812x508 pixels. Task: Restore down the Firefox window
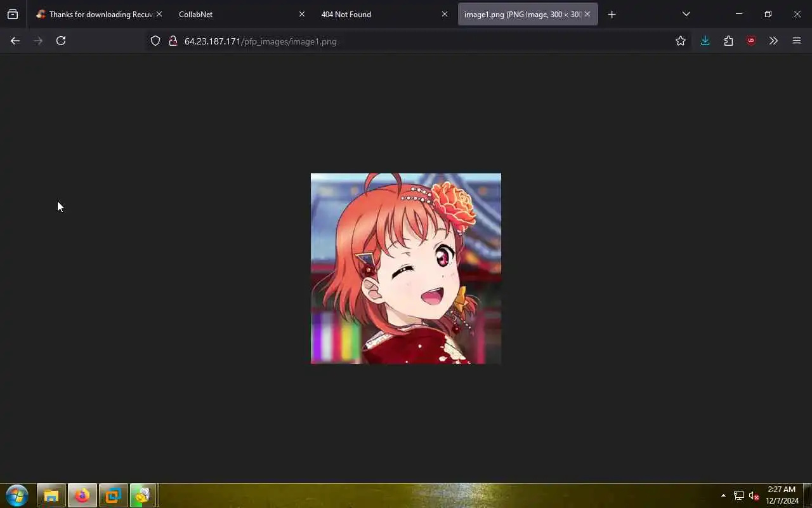(x=768, y=14)
